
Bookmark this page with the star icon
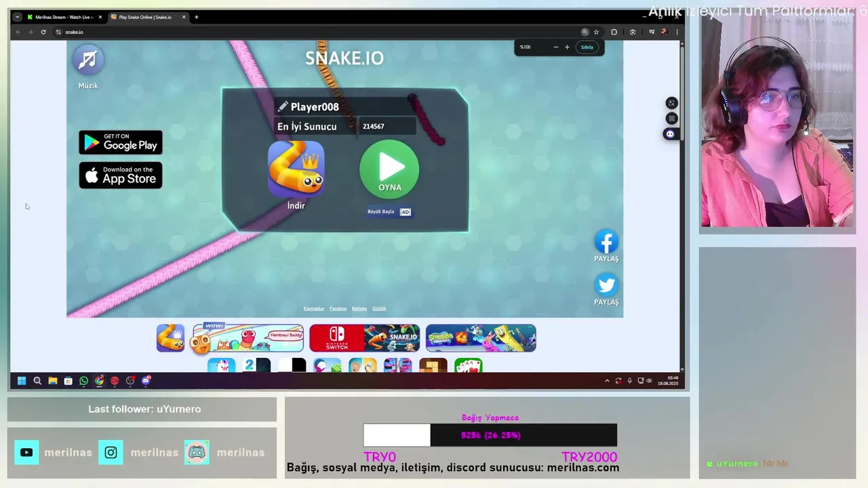click(596, 32)
